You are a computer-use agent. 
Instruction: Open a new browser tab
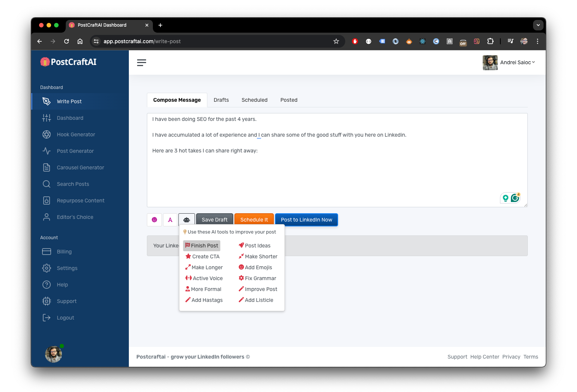click(160, 25)
